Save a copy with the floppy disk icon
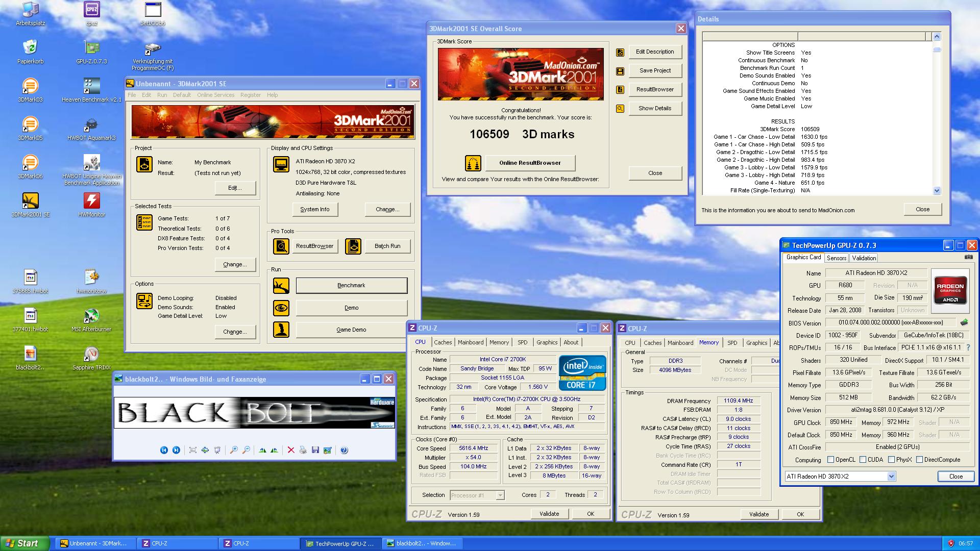The height and width of the screenshot is (551, 980). coord(315,450)
